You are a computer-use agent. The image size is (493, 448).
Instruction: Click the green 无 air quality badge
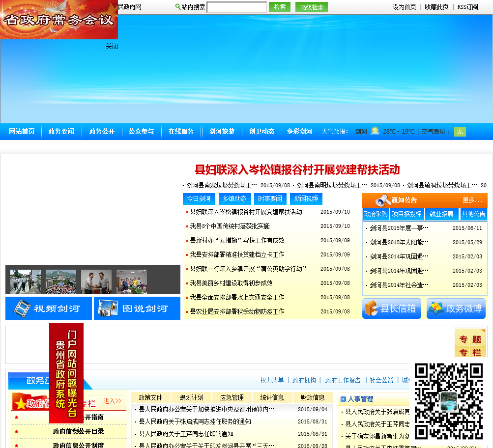tap(460, 131)
